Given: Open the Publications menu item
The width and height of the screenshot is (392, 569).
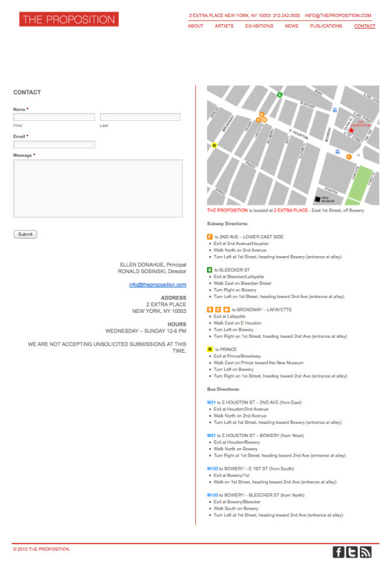Looking at the screenshot, I should pos(326,26).
